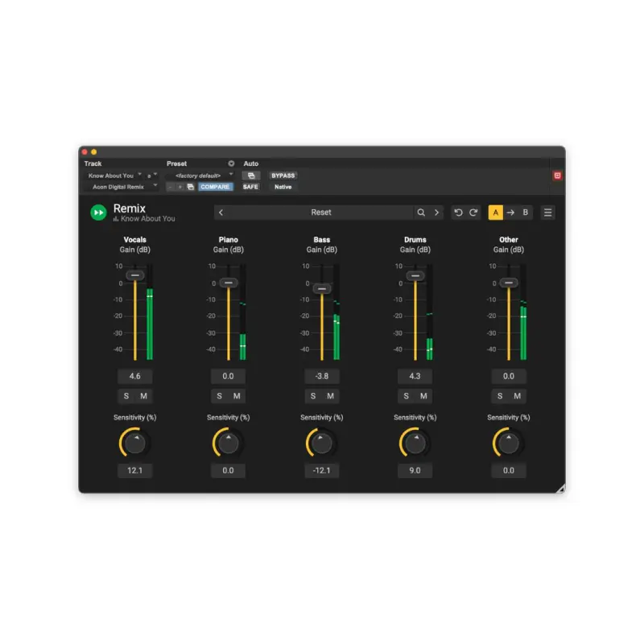Click the Piano gain fader handle
The image size is (644, 644).
tap(229, 283)
